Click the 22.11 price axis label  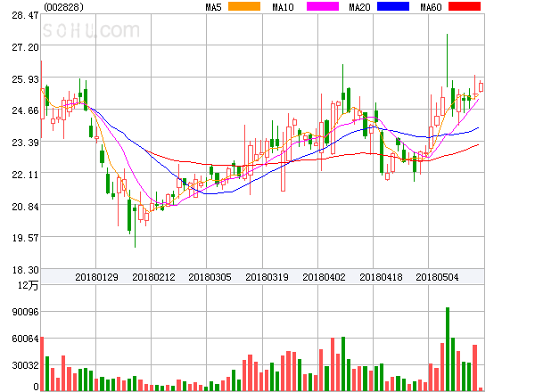pos(25,175)
